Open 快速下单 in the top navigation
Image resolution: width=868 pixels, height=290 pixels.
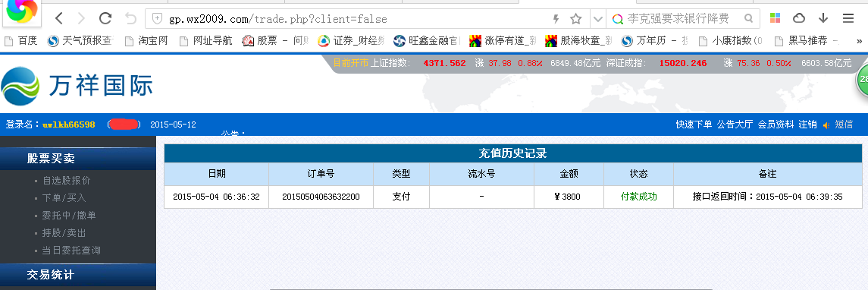pyautogui.click(x=694, y=125)
